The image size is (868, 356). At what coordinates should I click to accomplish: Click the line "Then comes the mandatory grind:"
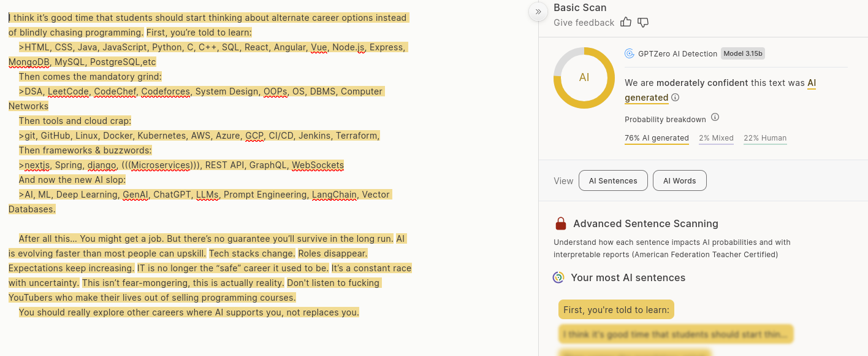90,77
